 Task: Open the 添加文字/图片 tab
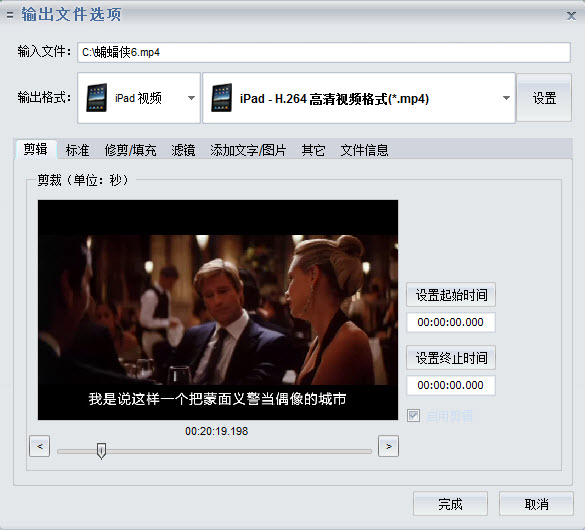[x=248, y=150]
